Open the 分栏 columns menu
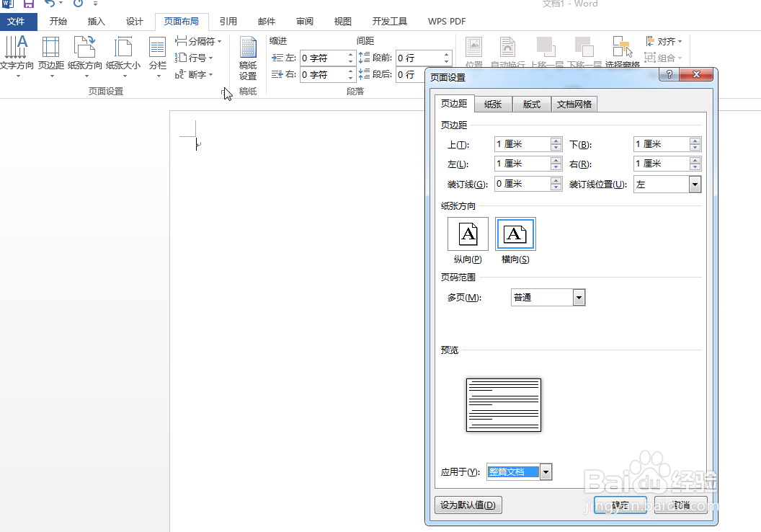This screenshot has height=532, width=761. click(x=157, y=56)
